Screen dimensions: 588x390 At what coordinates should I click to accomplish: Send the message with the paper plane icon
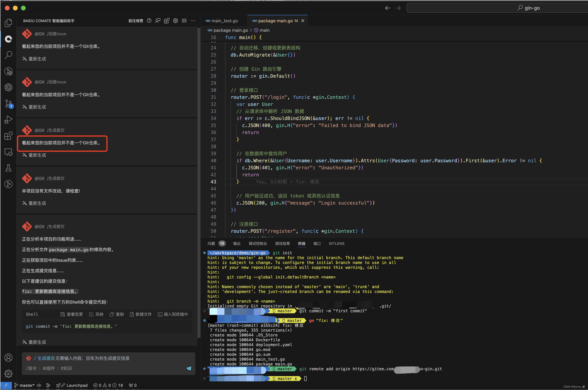(x=189, y=368)
